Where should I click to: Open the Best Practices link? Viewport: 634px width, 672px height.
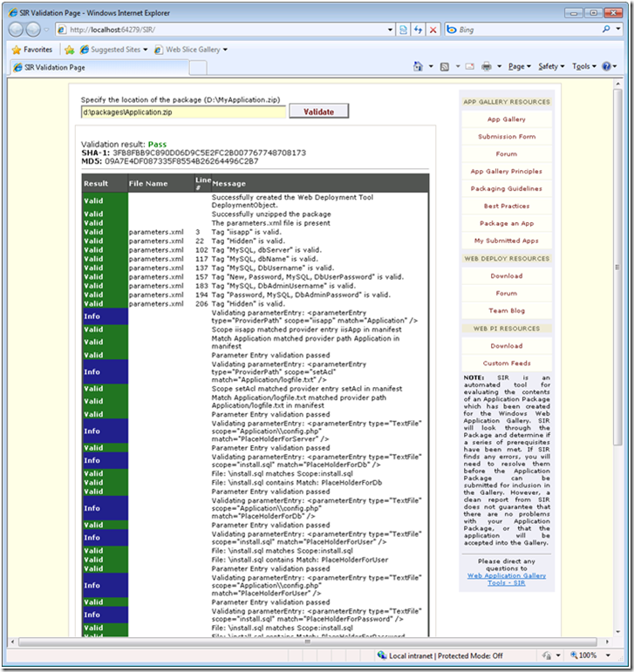[507, 207]
